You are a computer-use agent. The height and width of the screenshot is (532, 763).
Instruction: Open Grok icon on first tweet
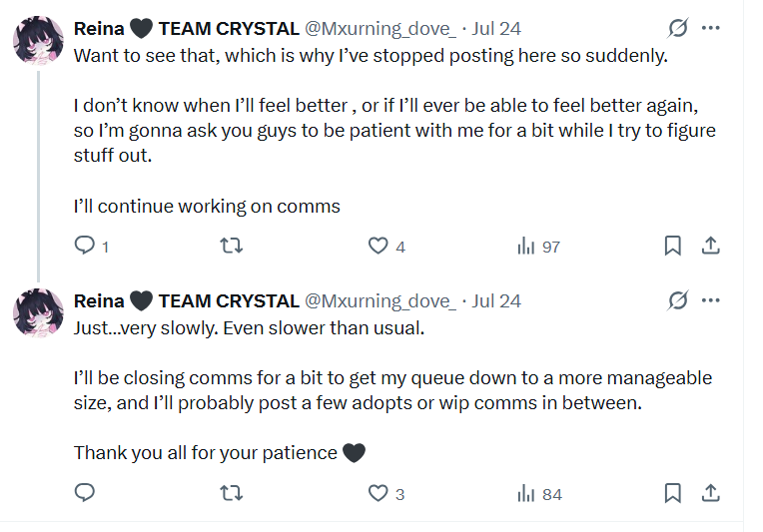pyautogui.click(x=676, y=28)
